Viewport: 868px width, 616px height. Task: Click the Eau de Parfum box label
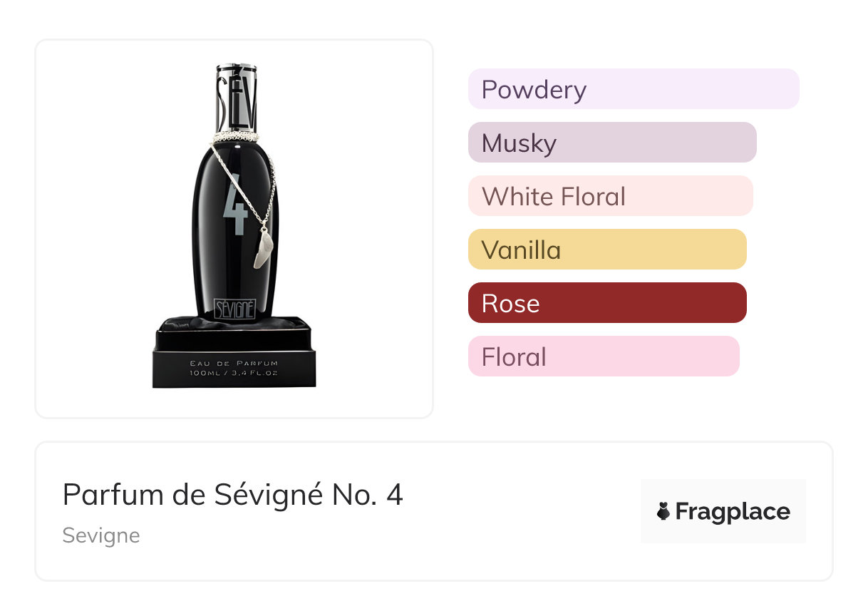click(x=234, y=364)
